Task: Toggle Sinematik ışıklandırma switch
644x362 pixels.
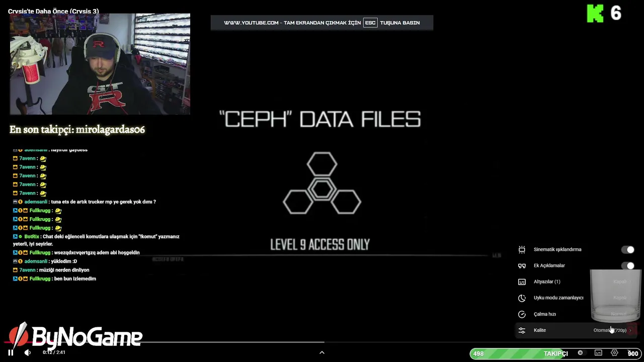Action: (x=628, y=249)
